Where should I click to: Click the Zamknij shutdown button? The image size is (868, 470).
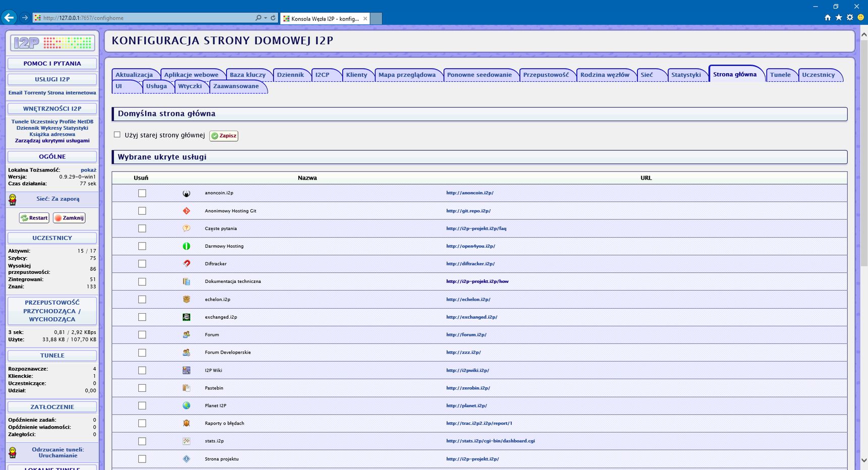point(69,218)
